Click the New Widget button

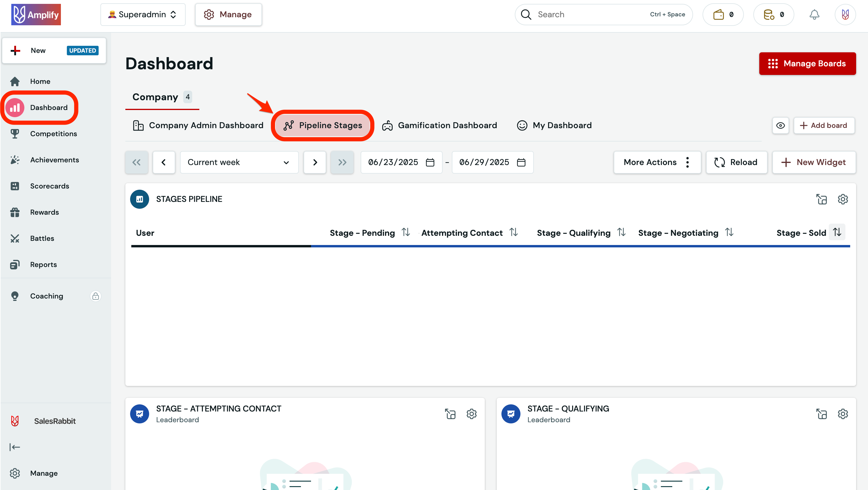(x=813, y=162)
